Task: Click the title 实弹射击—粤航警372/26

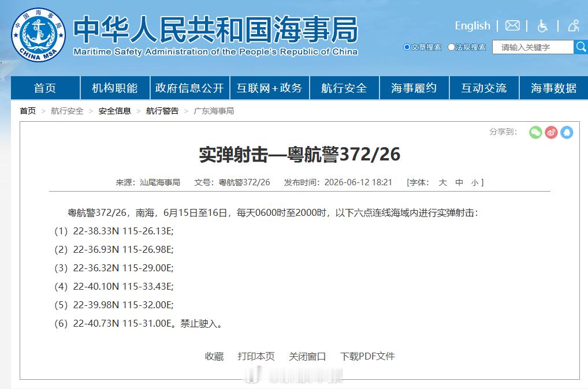Action: [x=300, y=155]
